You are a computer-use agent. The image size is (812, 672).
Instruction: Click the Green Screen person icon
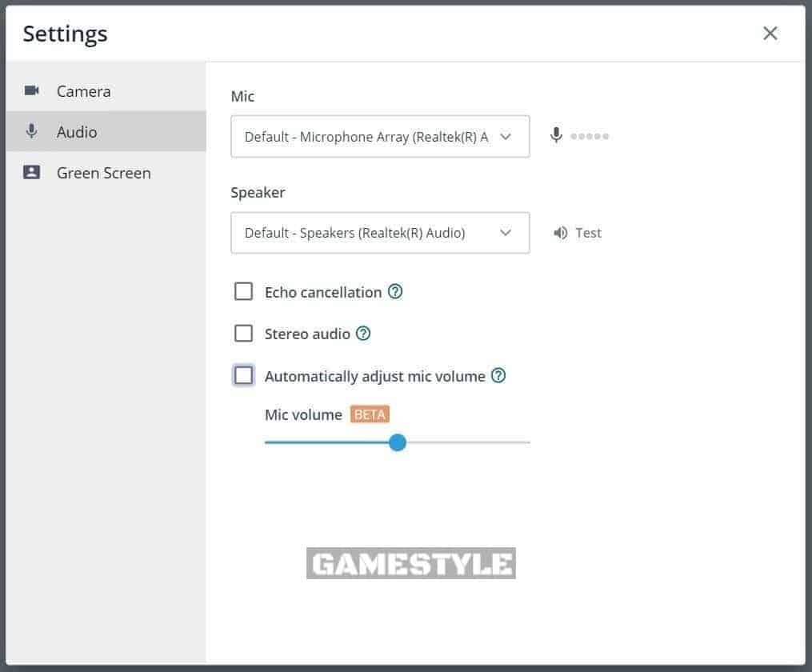(x=30, y=172)
